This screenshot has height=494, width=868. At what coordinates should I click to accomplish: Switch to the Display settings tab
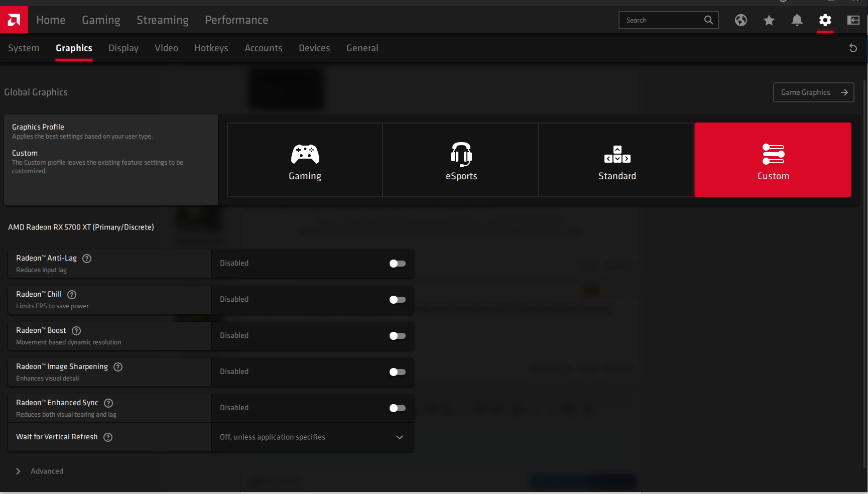click(x=123, y=48)
